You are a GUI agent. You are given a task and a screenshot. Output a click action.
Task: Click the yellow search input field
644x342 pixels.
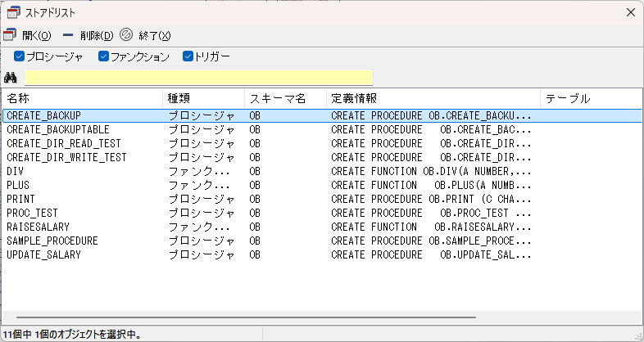pyautogui.click(x=198, y=78)
